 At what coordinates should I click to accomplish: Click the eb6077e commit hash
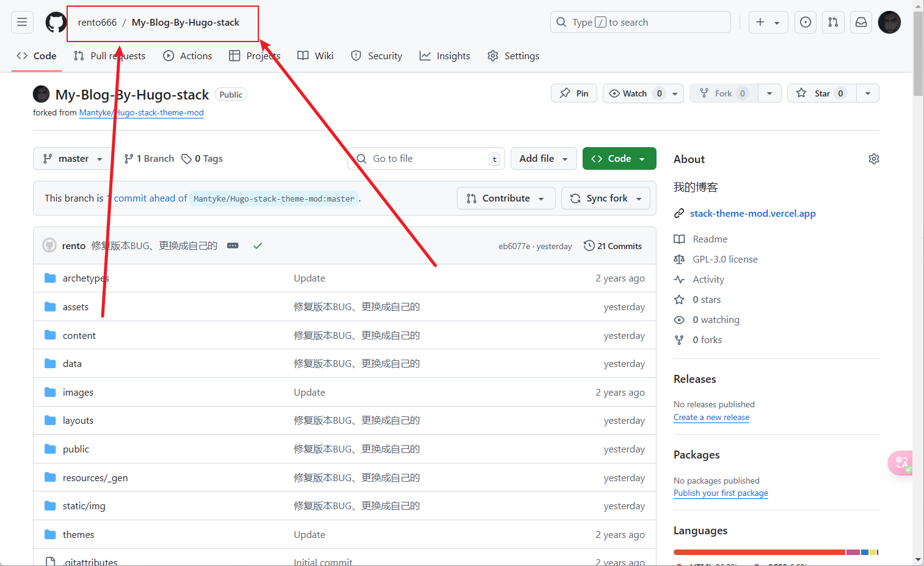(x=514, y=247)
